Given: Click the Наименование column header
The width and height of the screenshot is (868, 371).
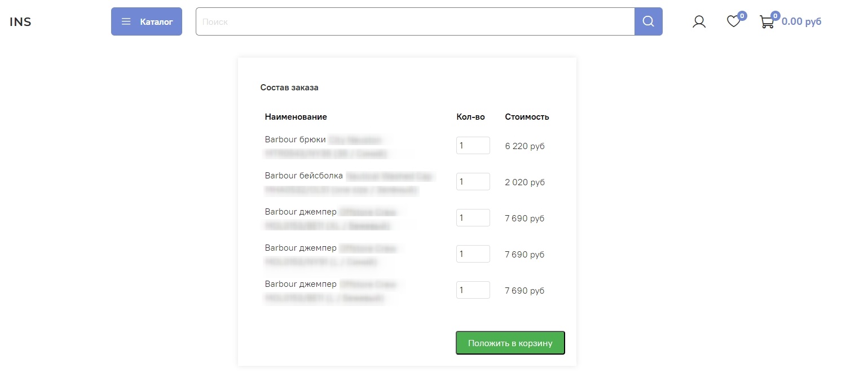Looking at the screenshot, I should coord(296,117).
